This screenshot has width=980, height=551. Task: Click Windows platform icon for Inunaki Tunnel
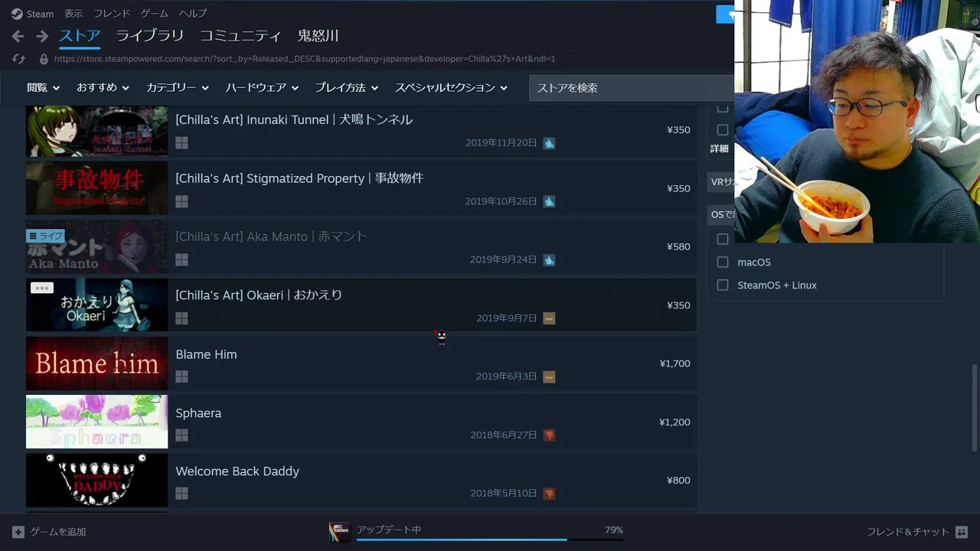click(x=181, y=143)
